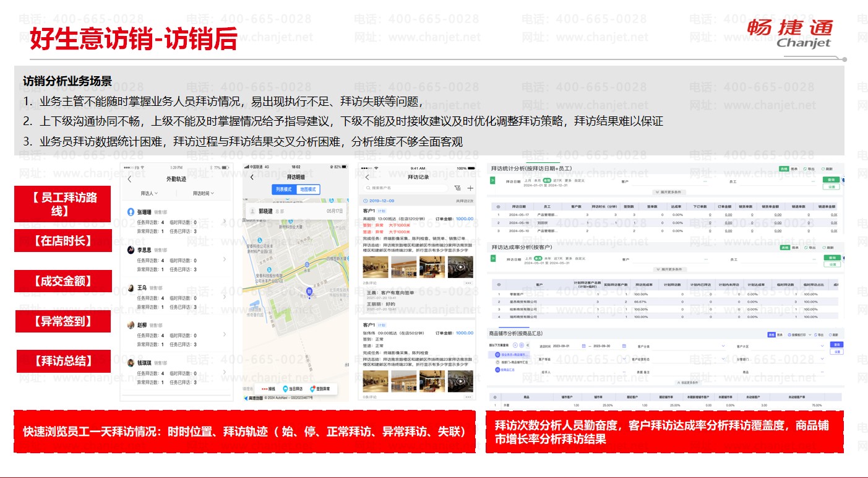Tap back arrow on 外勤轨迹 phone screen
The height and width of the screenshot is (478, 868).
(129, 180)
